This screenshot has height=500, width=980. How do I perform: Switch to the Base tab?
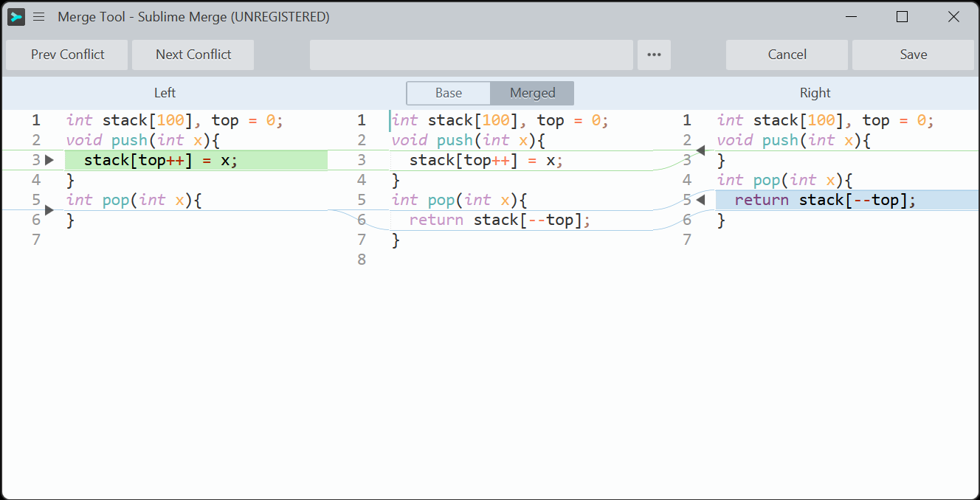(448, 93)
